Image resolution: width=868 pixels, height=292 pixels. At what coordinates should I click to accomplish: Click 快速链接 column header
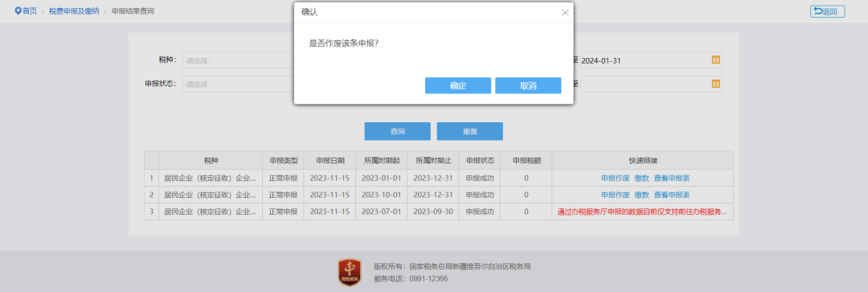click(642, 161)
